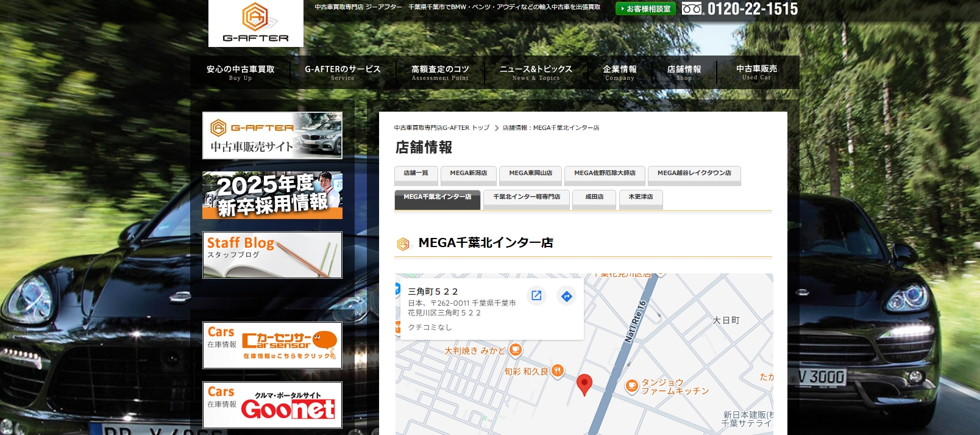Open the Staff Blog banner
Viewport: 980px width, 435px height.
tap(272, 255)
